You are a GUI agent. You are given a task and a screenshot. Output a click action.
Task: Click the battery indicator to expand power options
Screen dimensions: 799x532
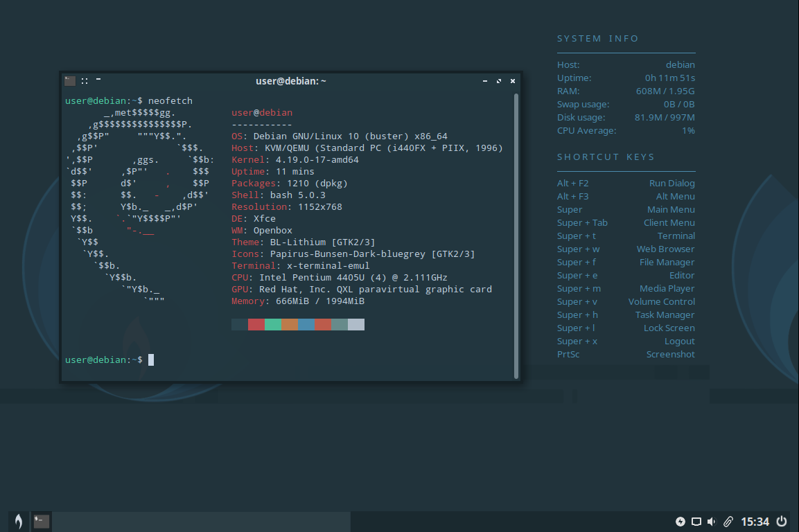click(x=681, y=522)
